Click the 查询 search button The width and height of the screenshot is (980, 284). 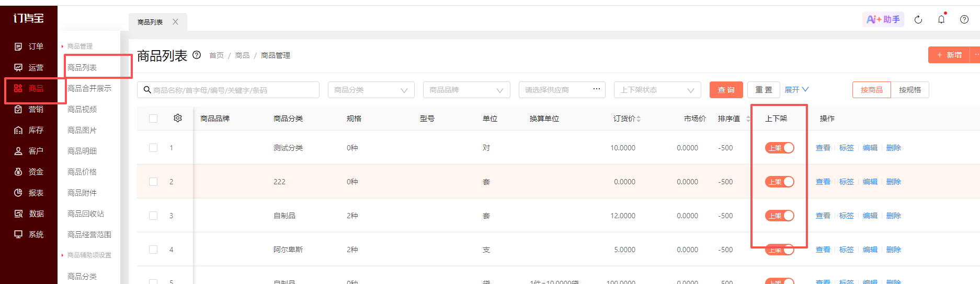point(726,90)
